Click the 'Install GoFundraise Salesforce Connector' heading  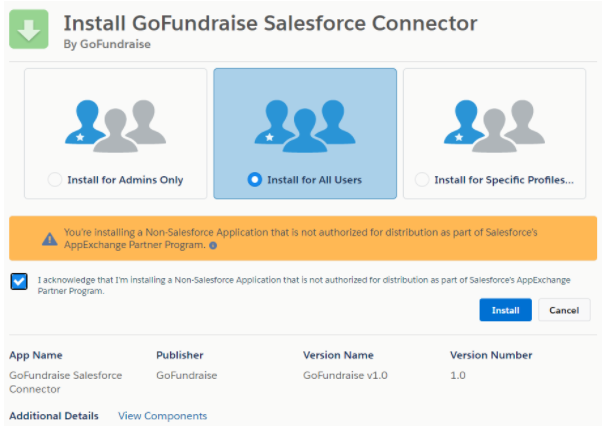click(x=270, y=23)
